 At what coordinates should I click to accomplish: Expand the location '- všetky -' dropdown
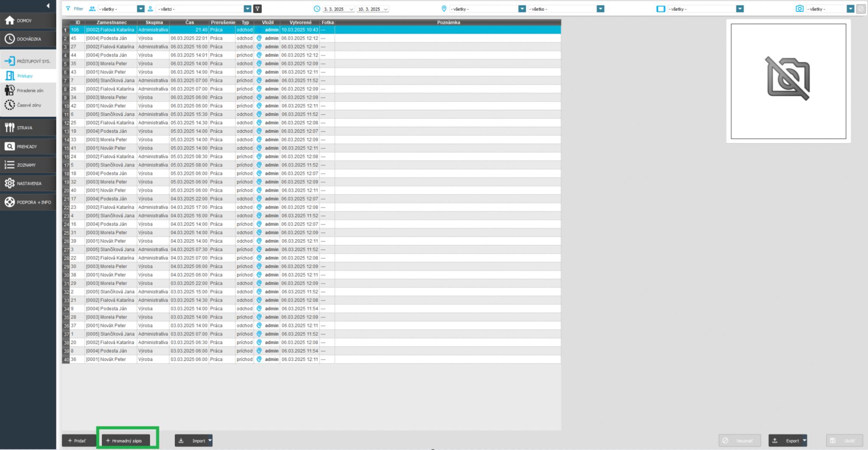tap(522, 8)
